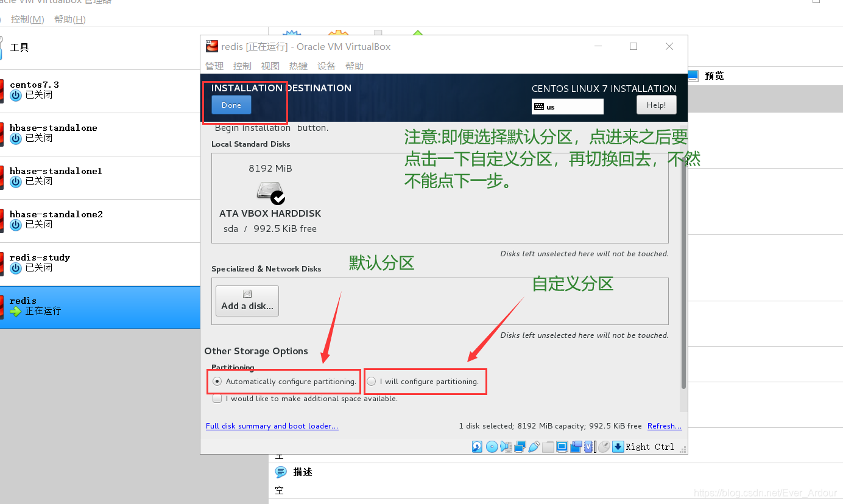This screenshot has height=504, width=843.
Task: Click the 预览 preview monitor icon
Action: pos(693,75)
